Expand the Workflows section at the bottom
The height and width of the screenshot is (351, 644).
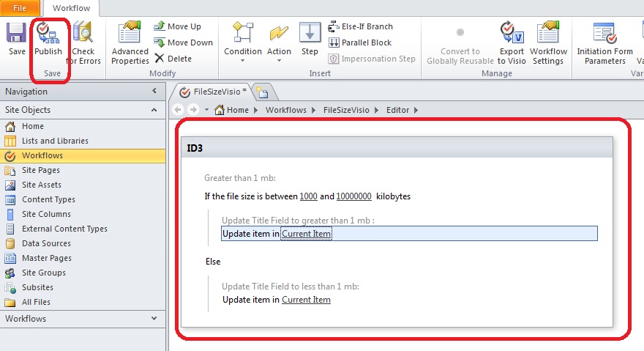tap(154, 319)
